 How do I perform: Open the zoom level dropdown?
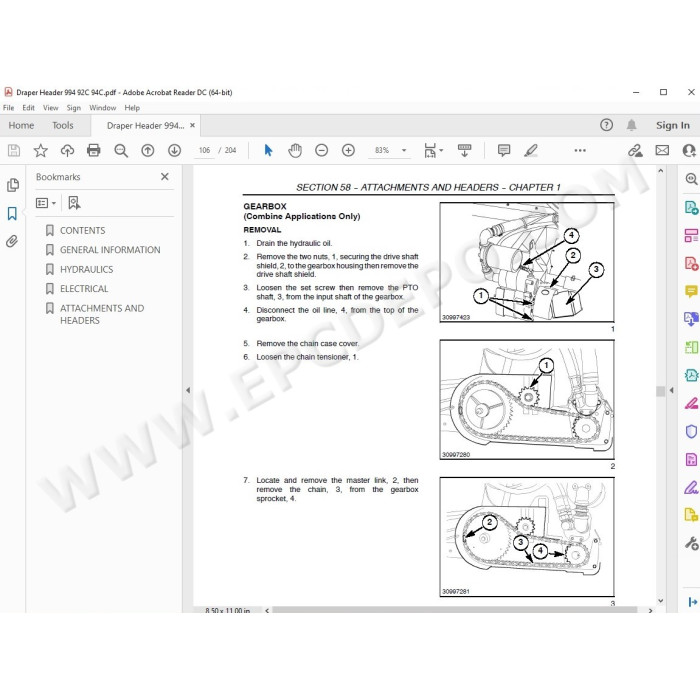[404, 150]
